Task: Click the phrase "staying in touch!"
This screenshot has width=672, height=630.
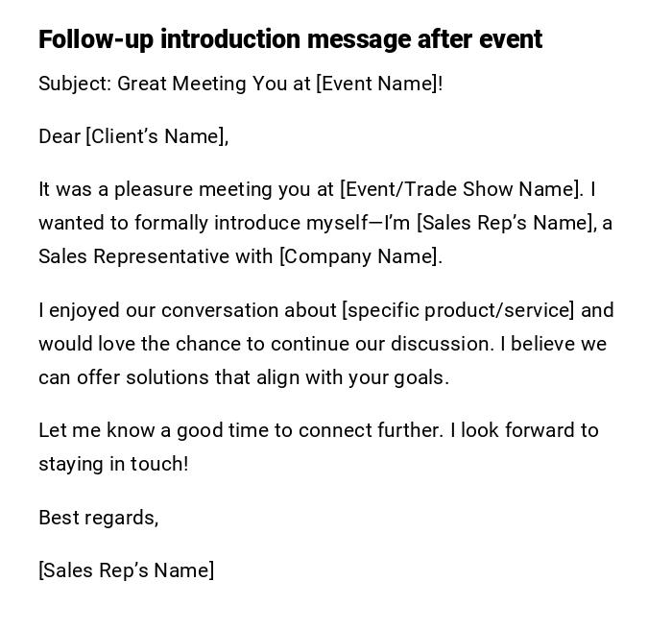Action: coord(113,464)
